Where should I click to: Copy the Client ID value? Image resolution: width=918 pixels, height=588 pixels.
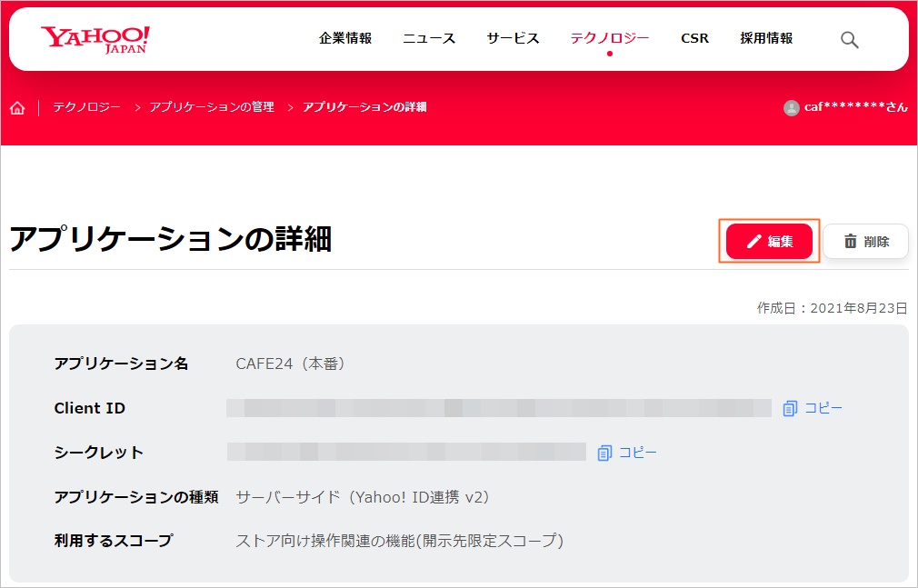click(813, 408)
